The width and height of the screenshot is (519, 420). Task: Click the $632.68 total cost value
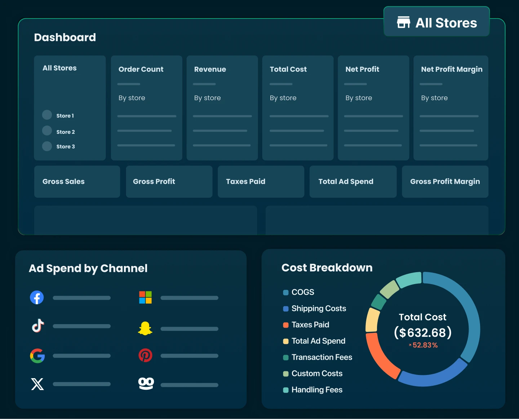(422, 332)
